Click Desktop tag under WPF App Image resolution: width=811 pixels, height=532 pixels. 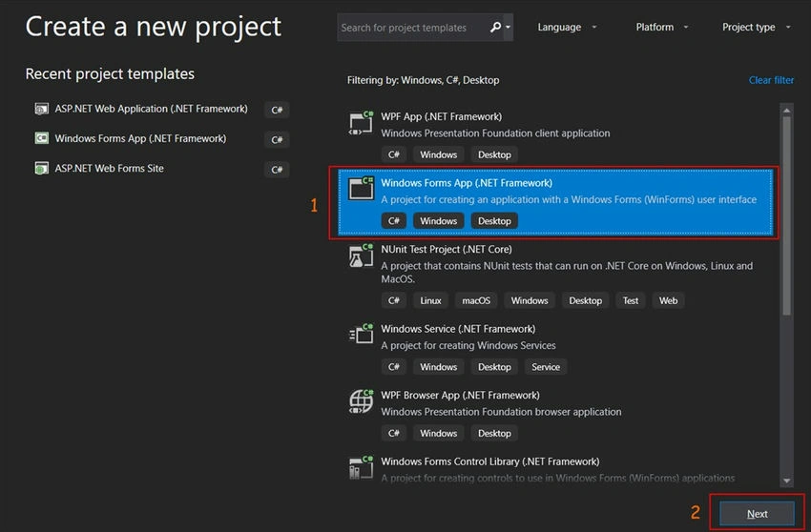coord(494,154)
